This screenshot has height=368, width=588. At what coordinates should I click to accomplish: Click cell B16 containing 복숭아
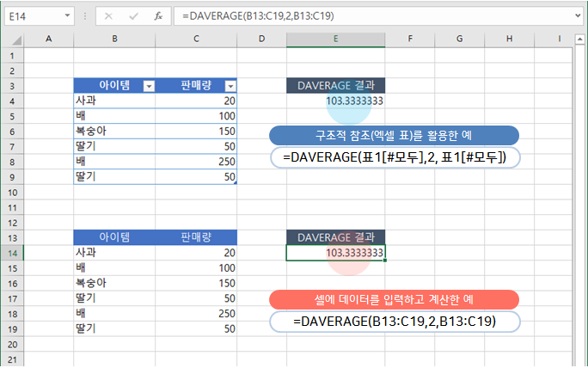[114, 283]
